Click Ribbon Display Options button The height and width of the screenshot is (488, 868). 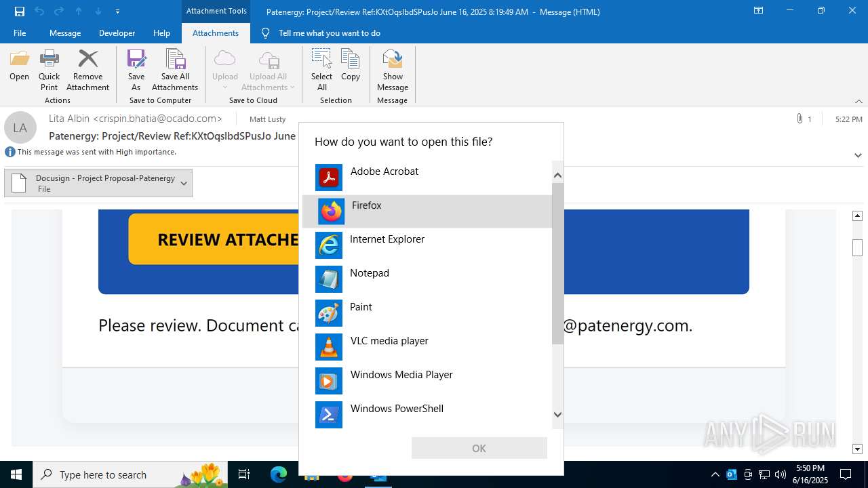click(x=759, y=11)
